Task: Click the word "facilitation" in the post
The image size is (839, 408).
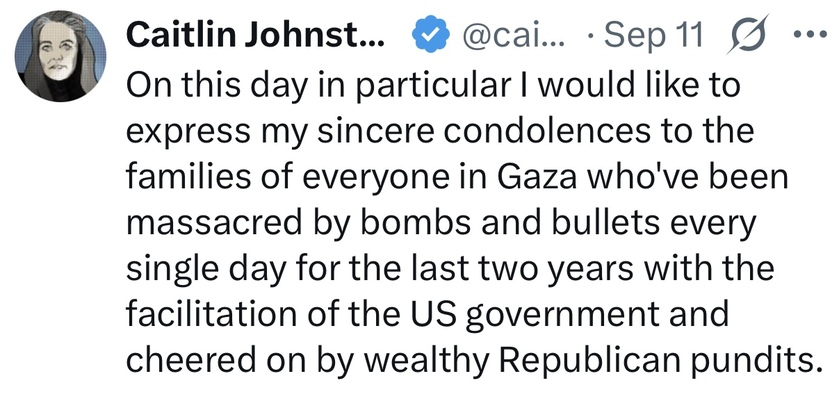Action: coord(211,315)
